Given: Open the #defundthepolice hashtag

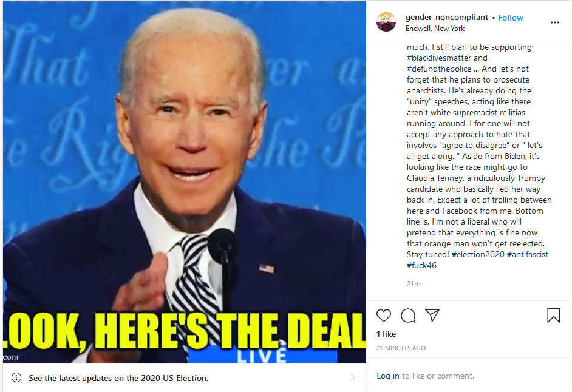Looking at the screenshot, I should (439, 69).
